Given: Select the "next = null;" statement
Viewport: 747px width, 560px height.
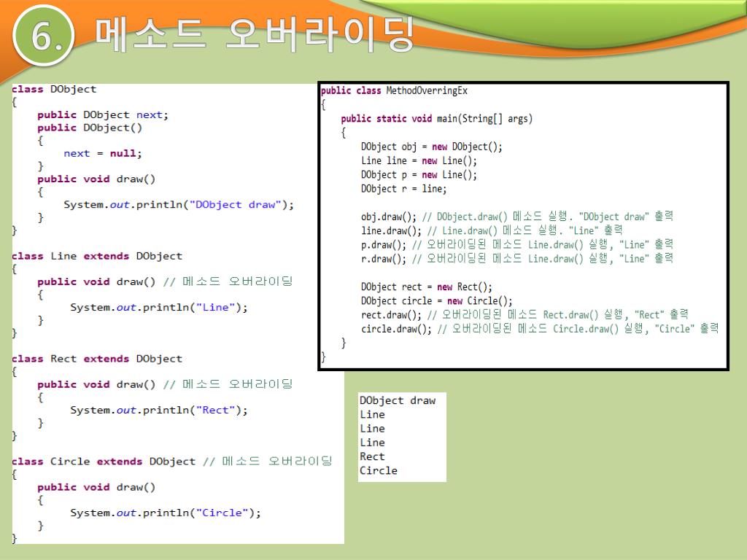Looking at the screenshot, I should point(103,153).
